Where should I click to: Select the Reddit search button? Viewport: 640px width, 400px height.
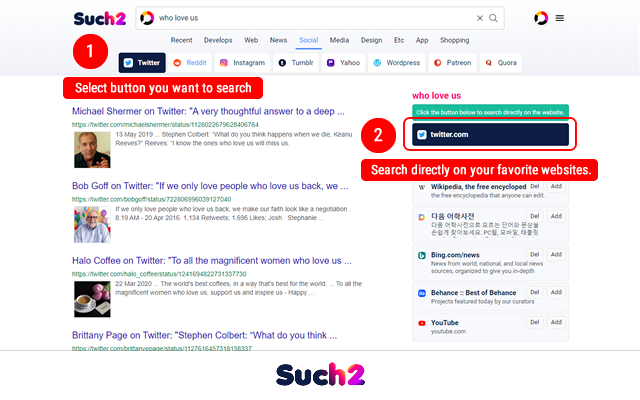pyautogui.click(x=190, y=62)
